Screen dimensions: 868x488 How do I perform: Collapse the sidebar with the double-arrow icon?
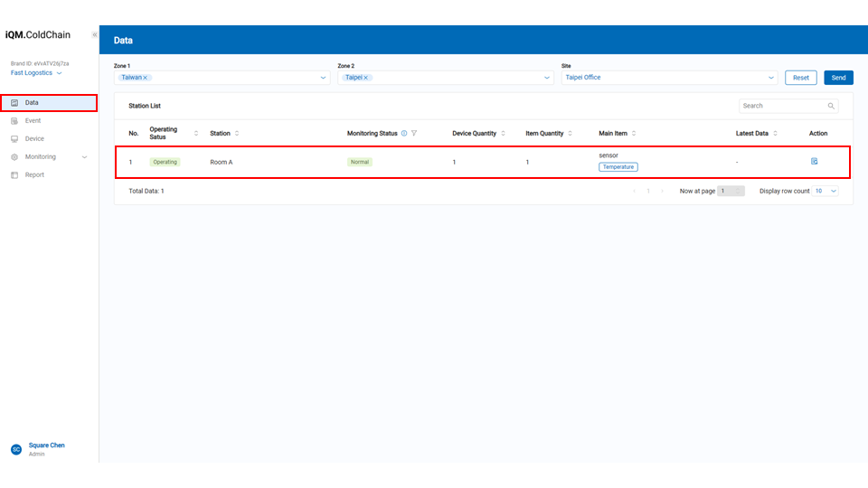pos(95,35)
